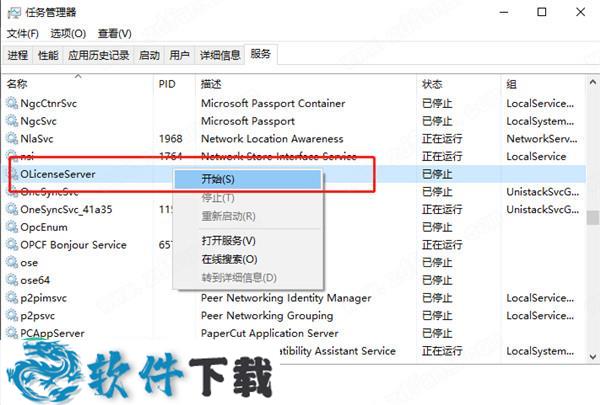The height and width of the screenshot is (405, 600).
Task: Click the scrollbar down arrow
Action: coord(592,356)
